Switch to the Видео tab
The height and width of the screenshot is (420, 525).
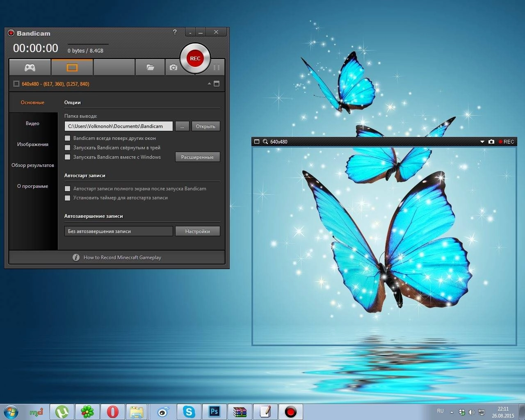(x=33, y=123)
